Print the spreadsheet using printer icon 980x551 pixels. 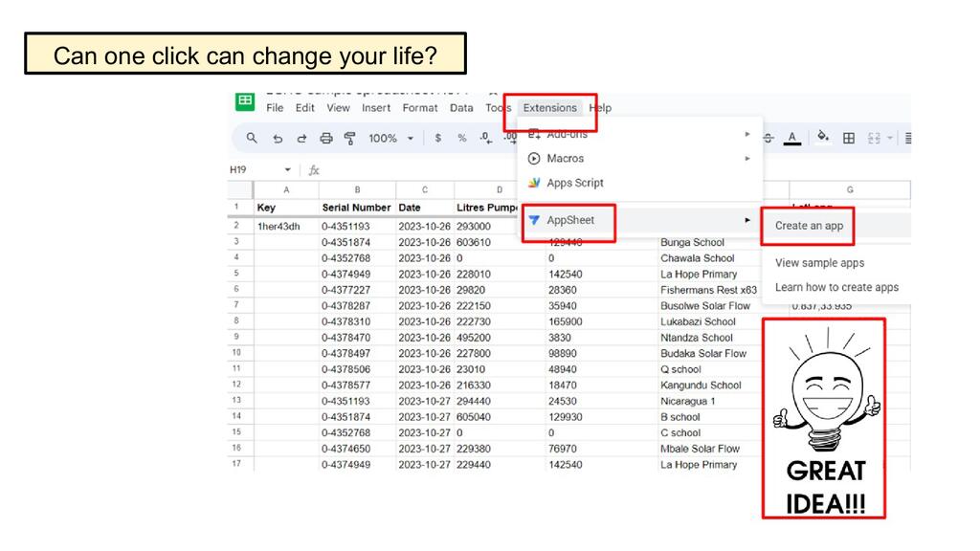[326, 138]
